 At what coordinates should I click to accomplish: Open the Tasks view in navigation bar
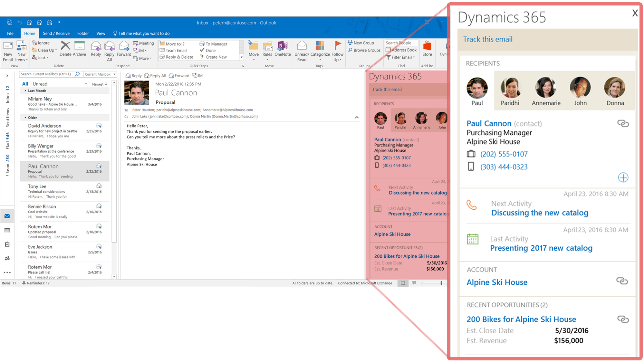7,244
